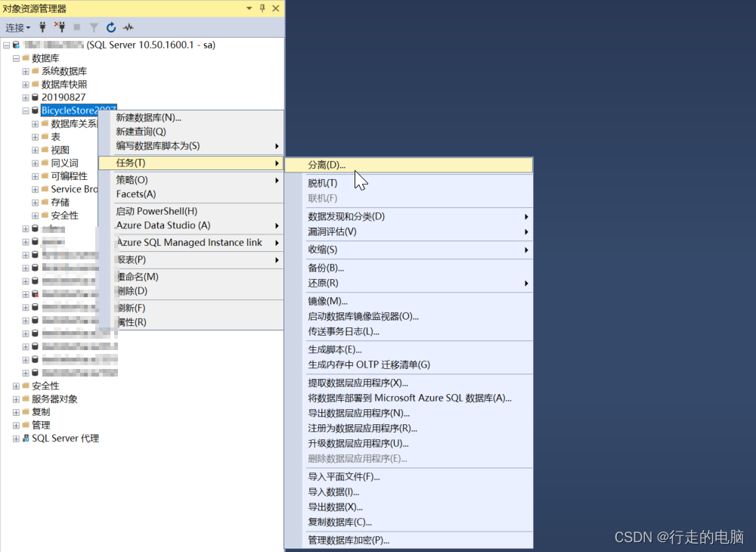Screen dimensions: 756x552
Task: Open the 漏洞评估(V) submenu
Action: pyautogui.click(x=409, y=232)
